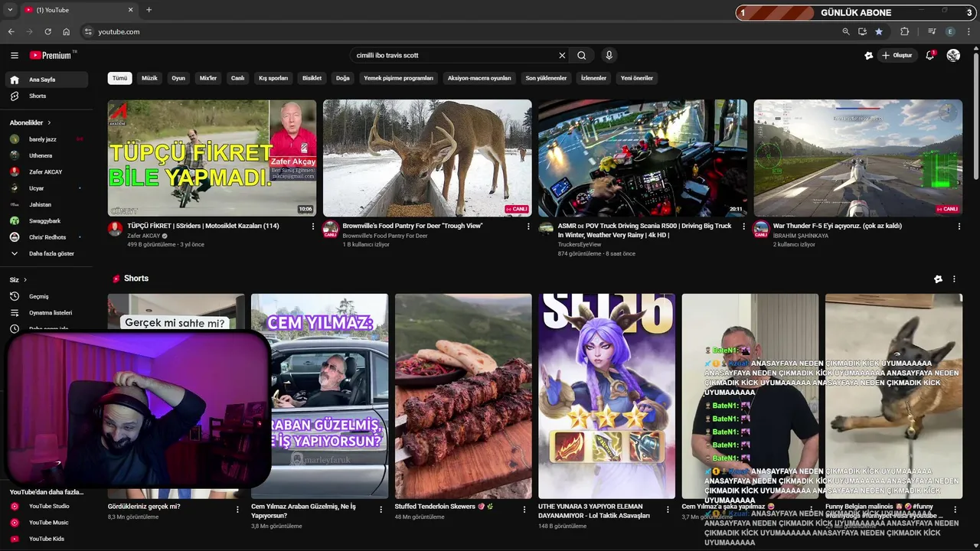
Task: Open notifications bell icon
Action: (929, 55)
